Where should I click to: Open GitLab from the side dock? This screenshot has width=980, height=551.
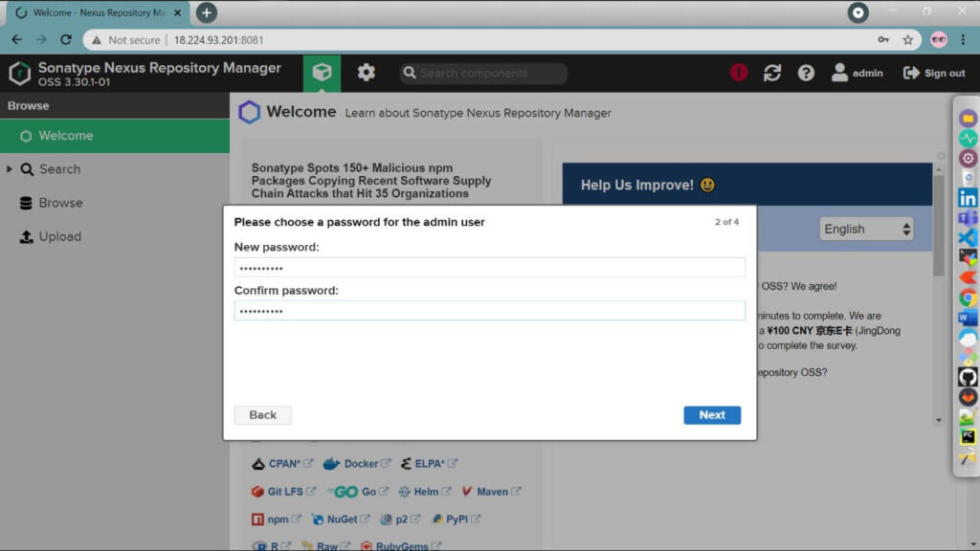click(x=968, y=397)
